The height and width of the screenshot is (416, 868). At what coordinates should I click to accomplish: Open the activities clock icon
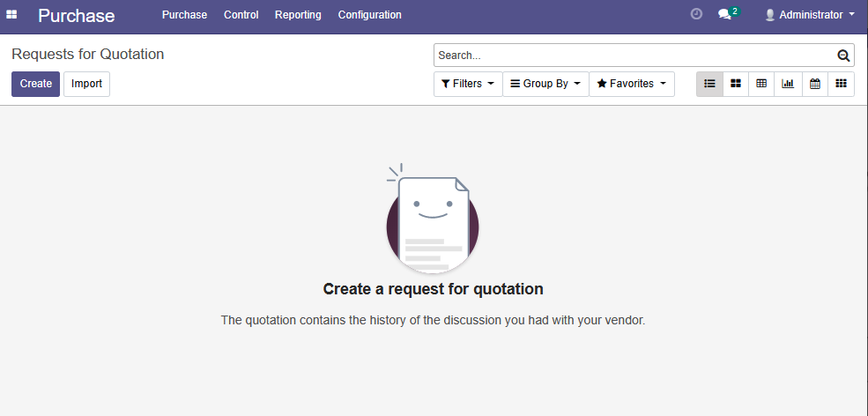click(x=696, y=14)
